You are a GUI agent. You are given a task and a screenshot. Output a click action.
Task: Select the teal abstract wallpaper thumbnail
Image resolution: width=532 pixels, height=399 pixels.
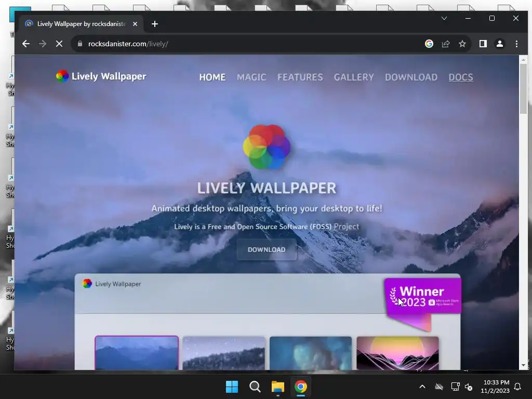coord(311,353)
